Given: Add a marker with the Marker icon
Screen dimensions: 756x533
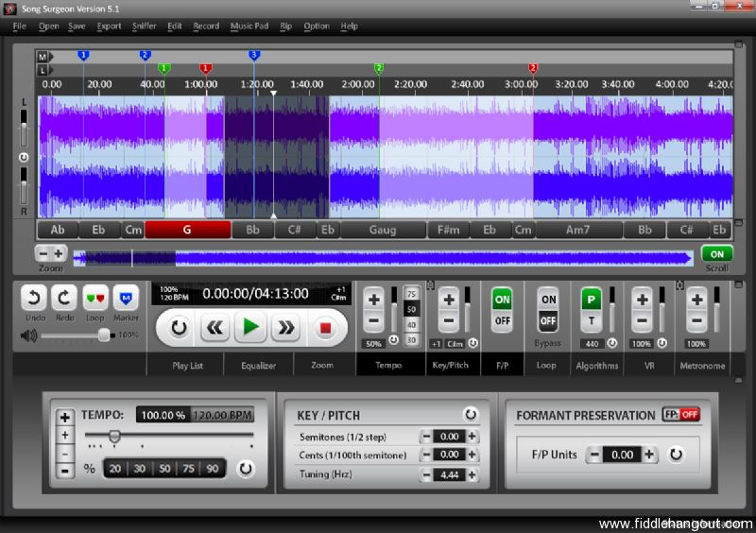Looking at the screenshot, I should point(126,298).
